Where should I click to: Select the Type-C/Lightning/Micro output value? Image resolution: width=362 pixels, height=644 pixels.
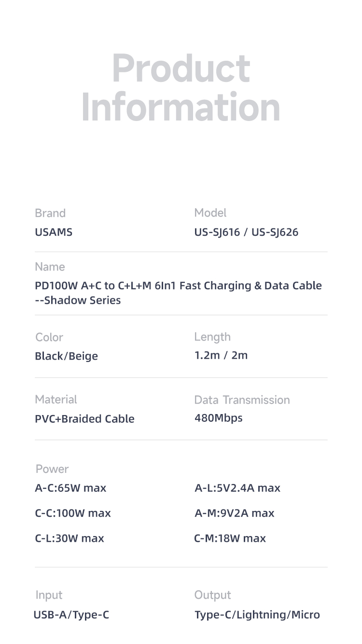[x=257, y=615]
